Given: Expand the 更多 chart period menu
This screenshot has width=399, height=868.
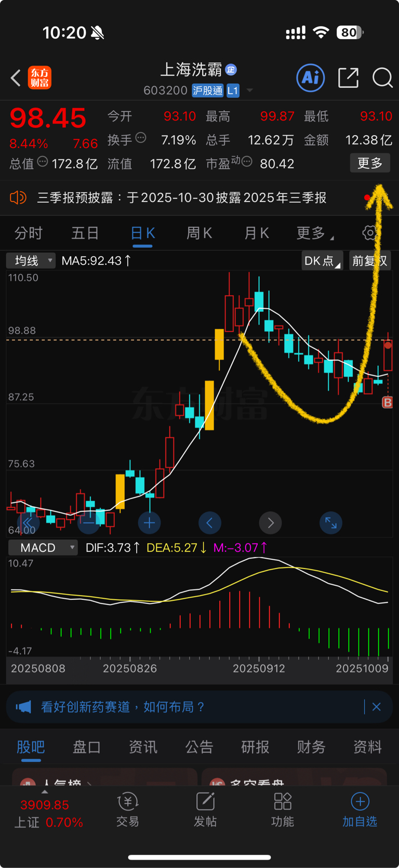Looking at the screenshot, I should click(x=315, y=233).
